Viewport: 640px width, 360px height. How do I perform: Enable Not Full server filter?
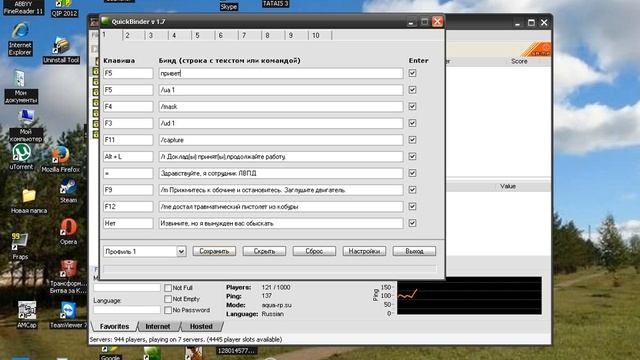pyautogui.click(x=168, y=288)
